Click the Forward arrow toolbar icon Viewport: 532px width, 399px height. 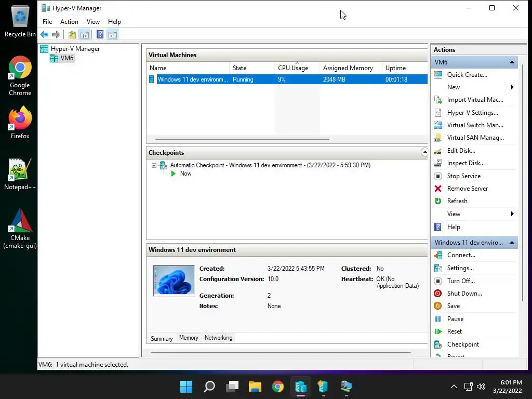point(56,34)
